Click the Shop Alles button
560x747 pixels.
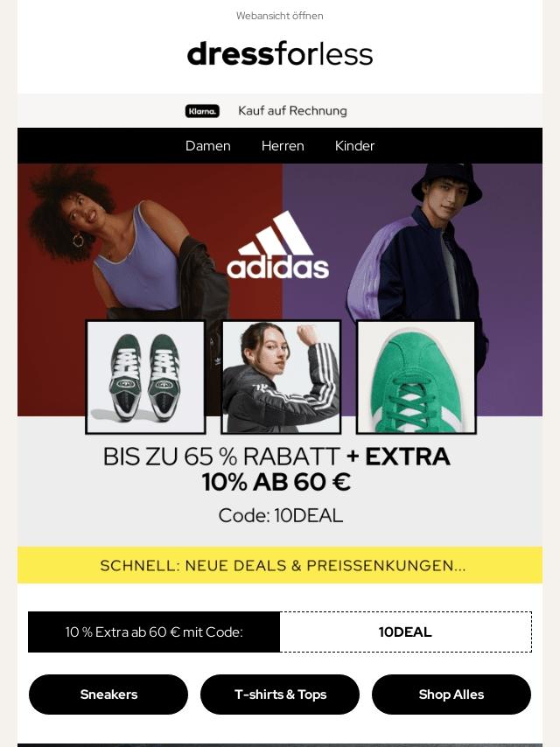(451, 695)
